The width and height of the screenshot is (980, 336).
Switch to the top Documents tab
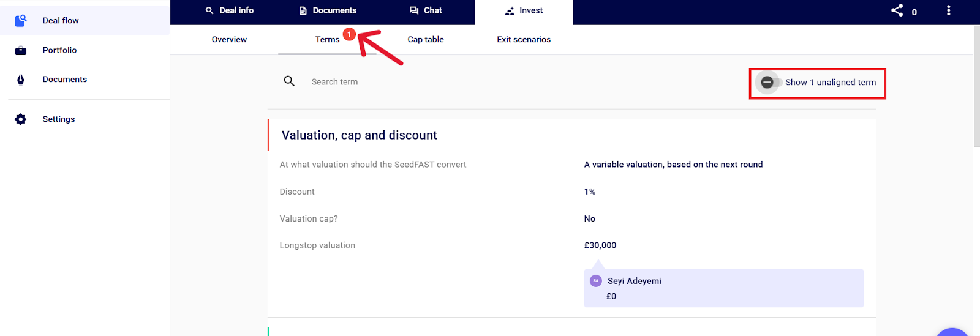[x=328, y=10]
